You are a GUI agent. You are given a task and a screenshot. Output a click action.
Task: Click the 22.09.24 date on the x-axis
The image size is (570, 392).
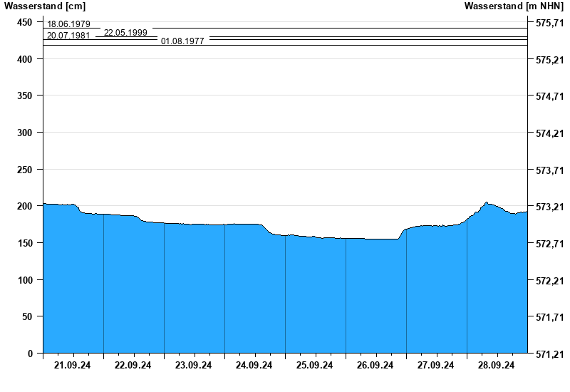(133, 366)
